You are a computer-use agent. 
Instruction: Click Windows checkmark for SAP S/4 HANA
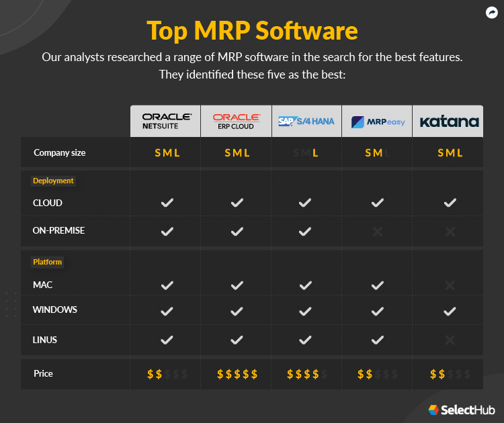click(305, 312)
